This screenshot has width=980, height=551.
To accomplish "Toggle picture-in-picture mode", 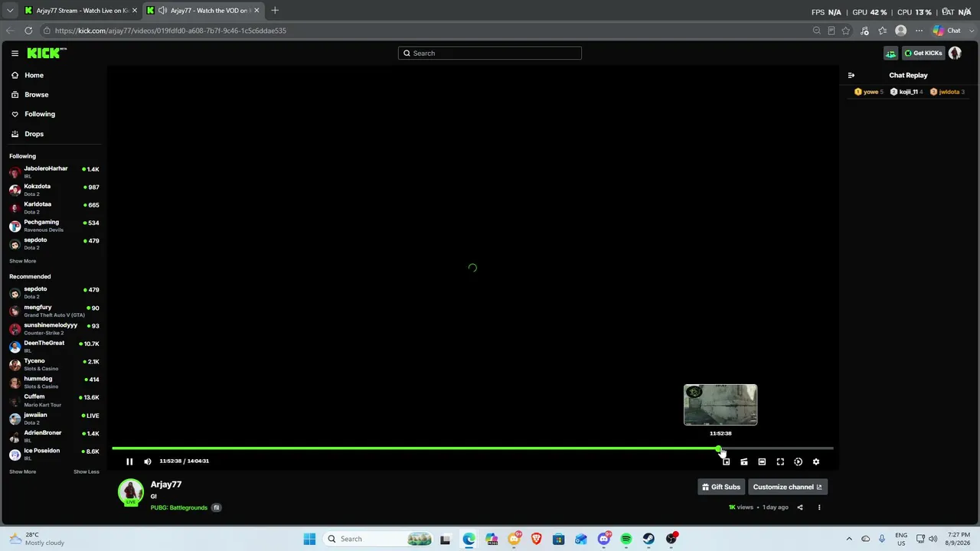I will point(726,461).
